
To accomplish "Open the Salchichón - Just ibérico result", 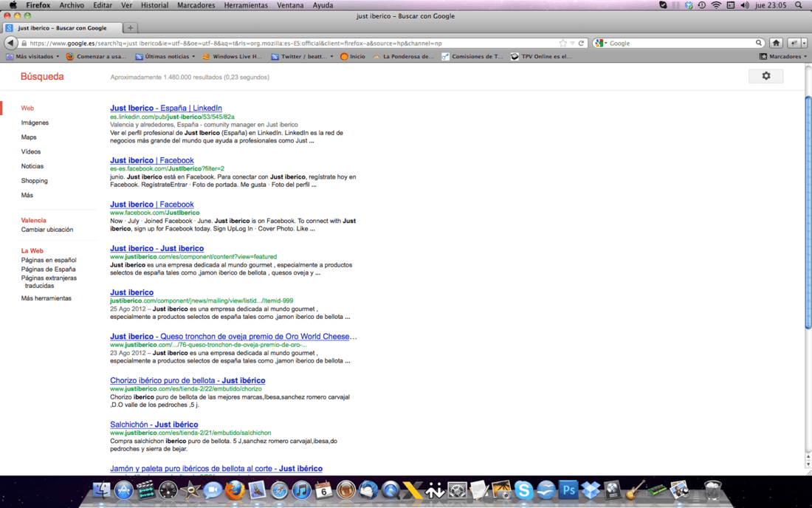I will (154, 425).
